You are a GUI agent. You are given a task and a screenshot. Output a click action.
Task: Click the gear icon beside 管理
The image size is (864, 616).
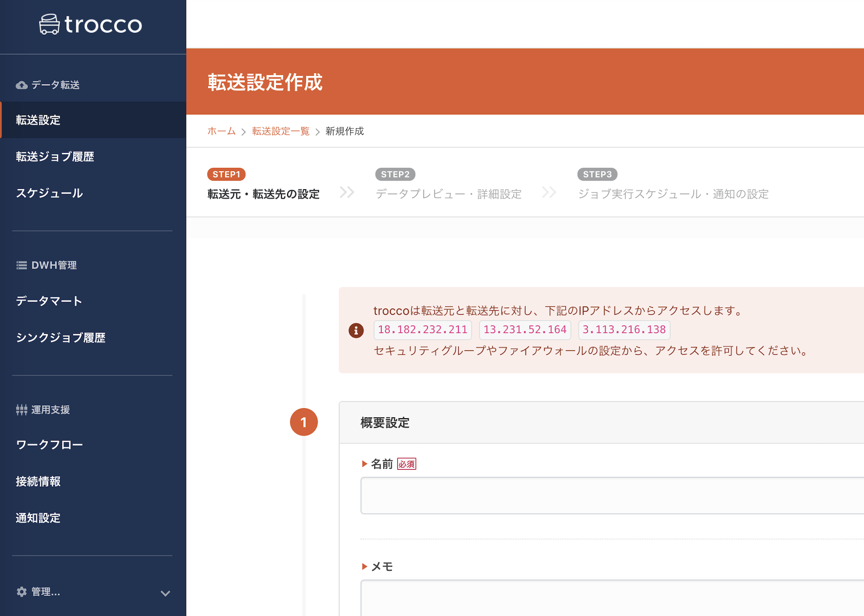(21, 592)
